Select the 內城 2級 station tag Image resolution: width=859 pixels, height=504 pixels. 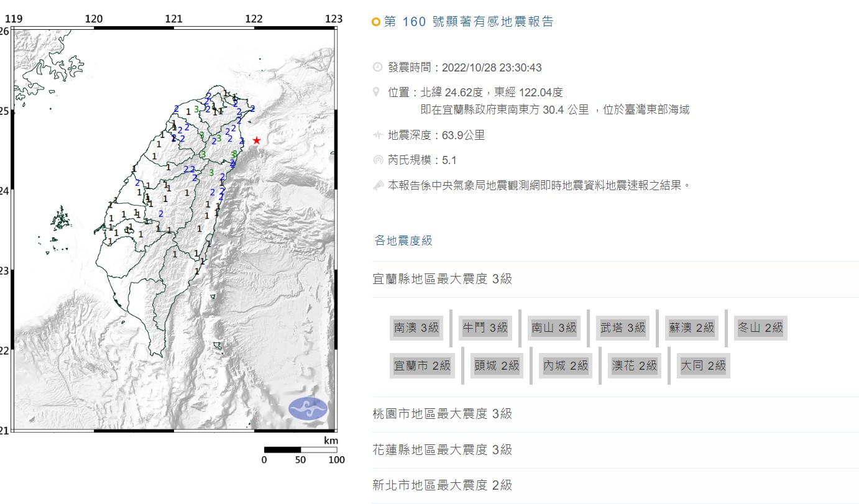click(x=566, y=365)
